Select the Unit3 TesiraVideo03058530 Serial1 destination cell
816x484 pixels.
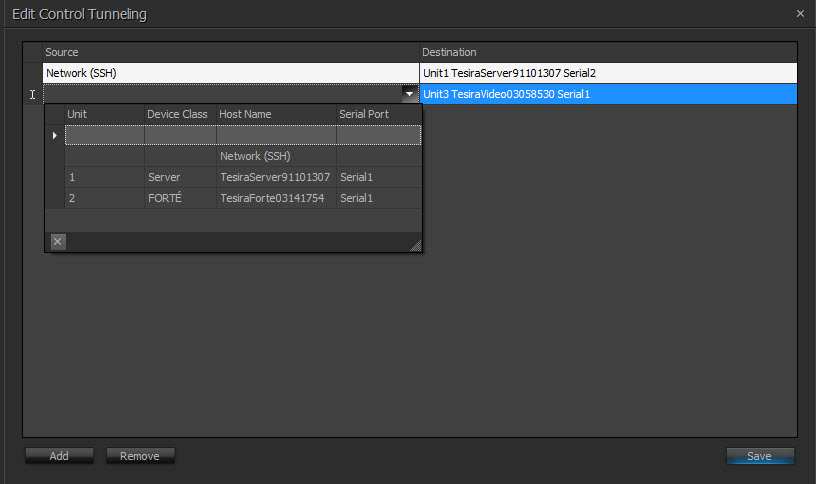coord(607,94)
